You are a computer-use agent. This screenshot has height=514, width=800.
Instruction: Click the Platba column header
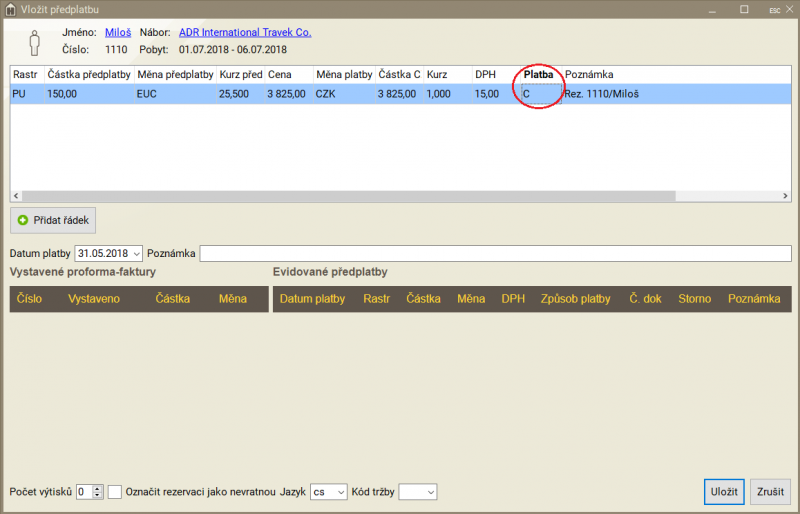coord(539,75)
